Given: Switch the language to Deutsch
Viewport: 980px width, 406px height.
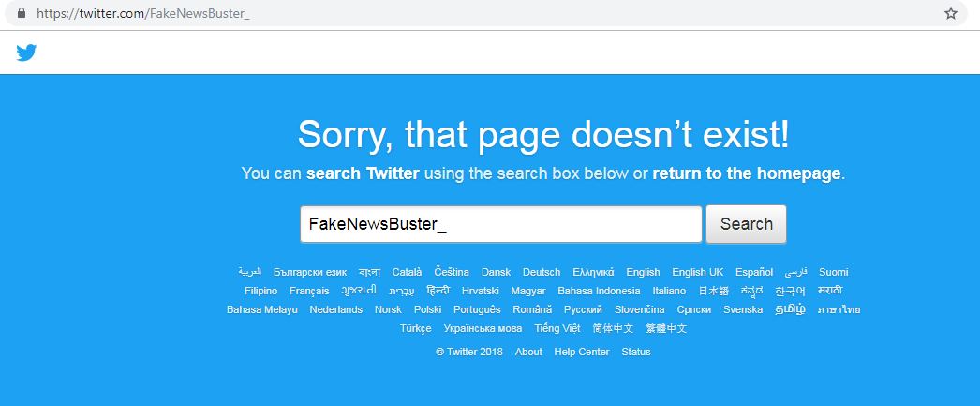Looking at the screenshot, I should (542, 272).
